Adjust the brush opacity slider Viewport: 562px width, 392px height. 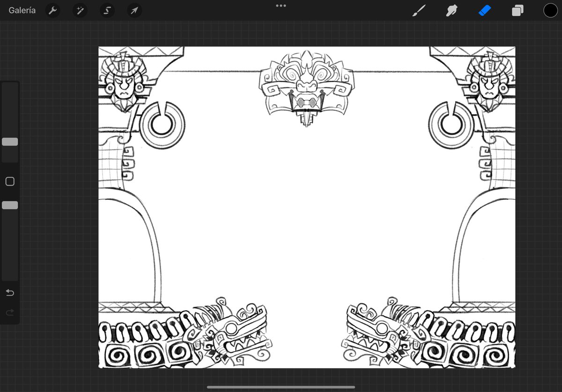(10, 204)
